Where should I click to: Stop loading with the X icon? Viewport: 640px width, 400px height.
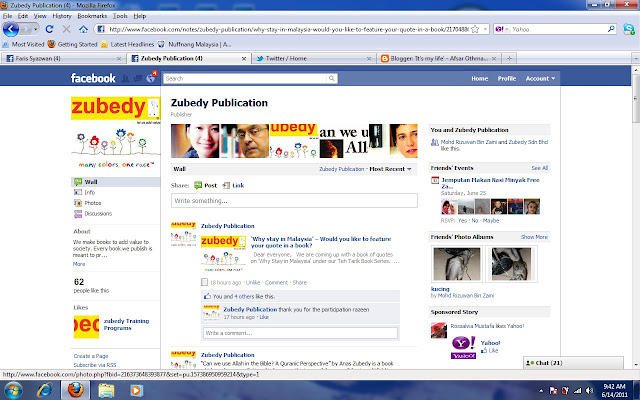(67, 29)
